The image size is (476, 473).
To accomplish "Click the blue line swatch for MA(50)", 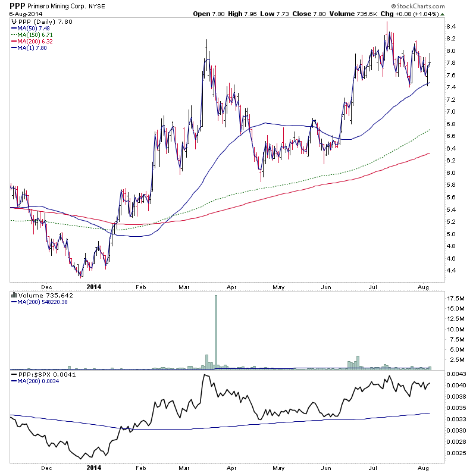I will [14, 29].
